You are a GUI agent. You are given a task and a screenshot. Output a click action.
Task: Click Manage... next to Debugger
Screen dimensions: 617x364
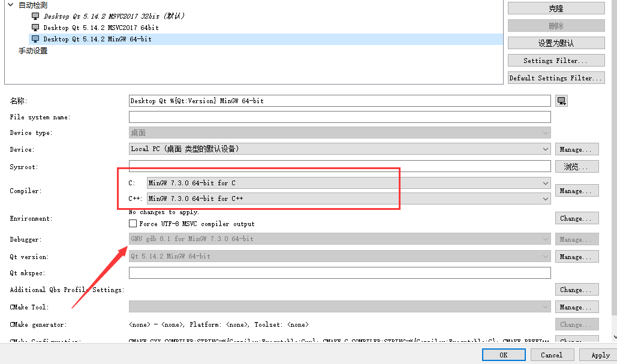pyautogui.click(x=577, y=239)
